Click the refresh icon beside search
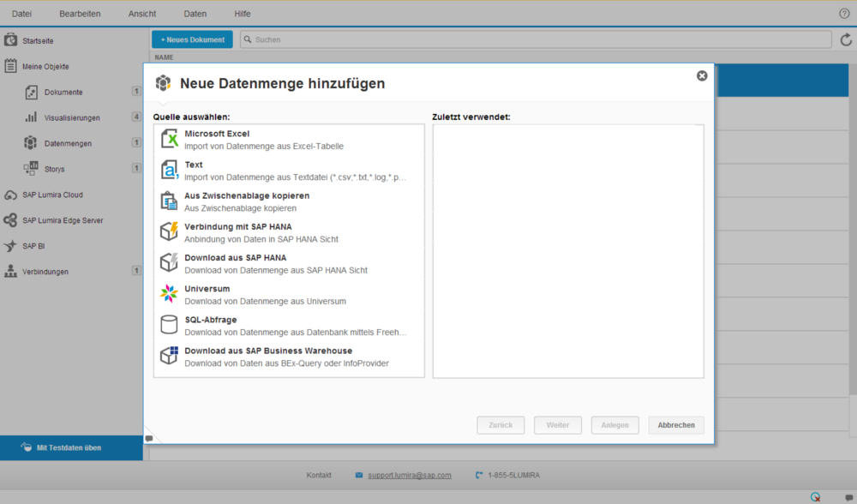 pos(846,39)
